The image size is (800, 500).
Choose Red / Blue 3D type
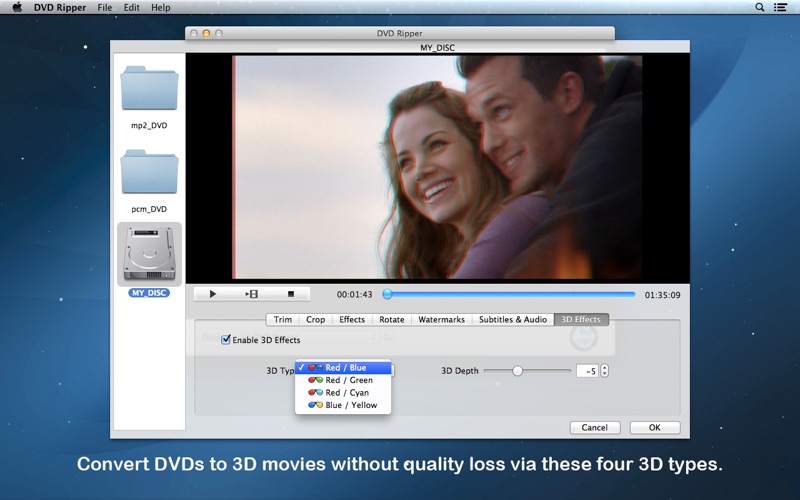point(343,367)
